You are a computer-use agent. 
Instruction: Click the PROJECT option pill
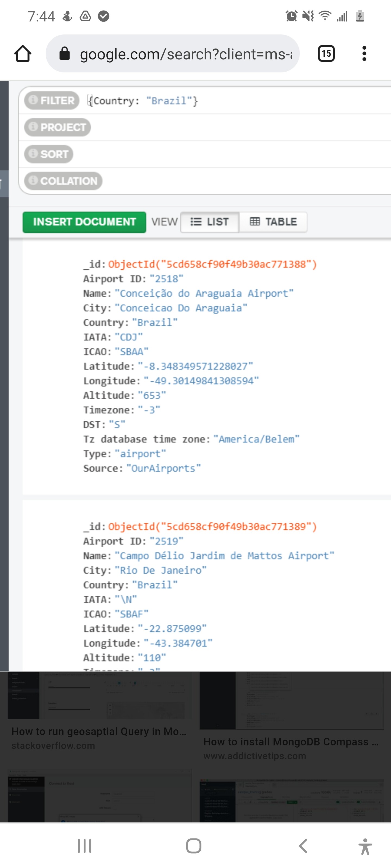57,127
